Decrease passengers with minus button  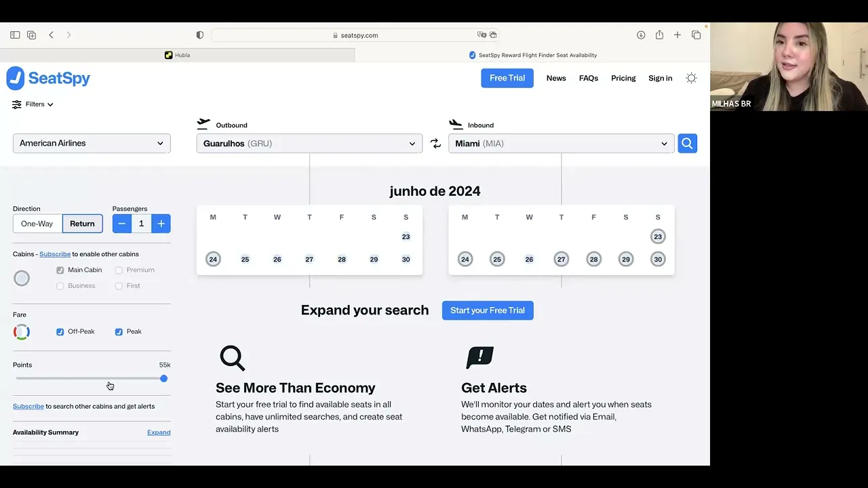point(122,224)
